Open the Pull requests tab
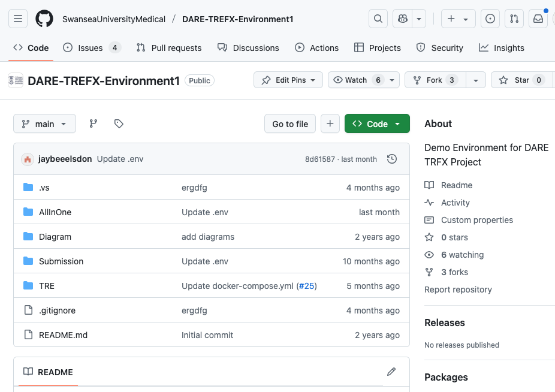555x392 pixels. click(169, 48)
